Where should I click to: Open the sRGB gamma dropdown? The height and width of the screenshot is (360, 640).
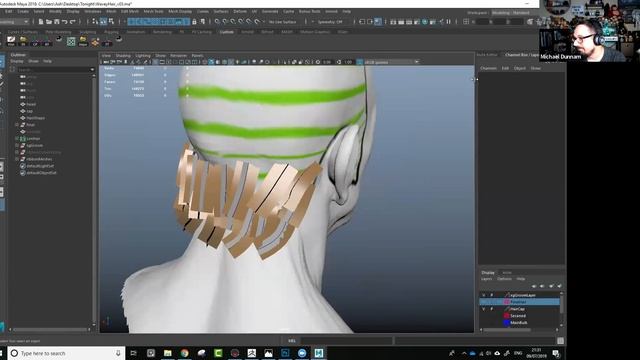pos(392,62)
